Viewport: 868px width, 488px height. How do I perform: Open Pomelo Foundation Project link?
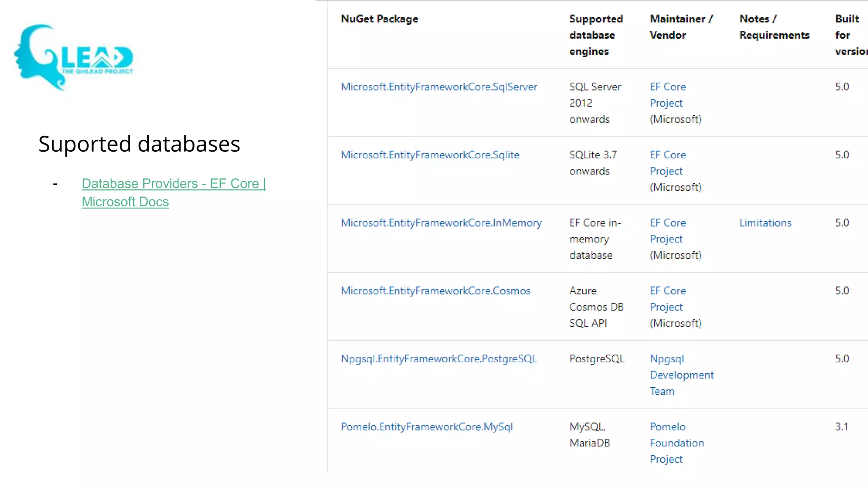tap(676, 443)
